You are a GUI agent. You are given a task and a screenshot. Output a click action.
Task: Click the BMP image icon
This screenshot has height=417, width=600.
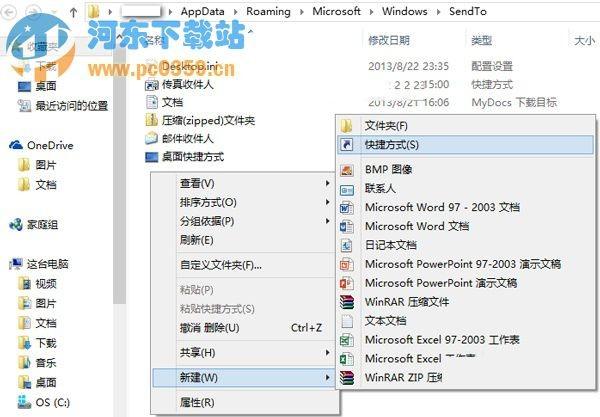[347, 169]
